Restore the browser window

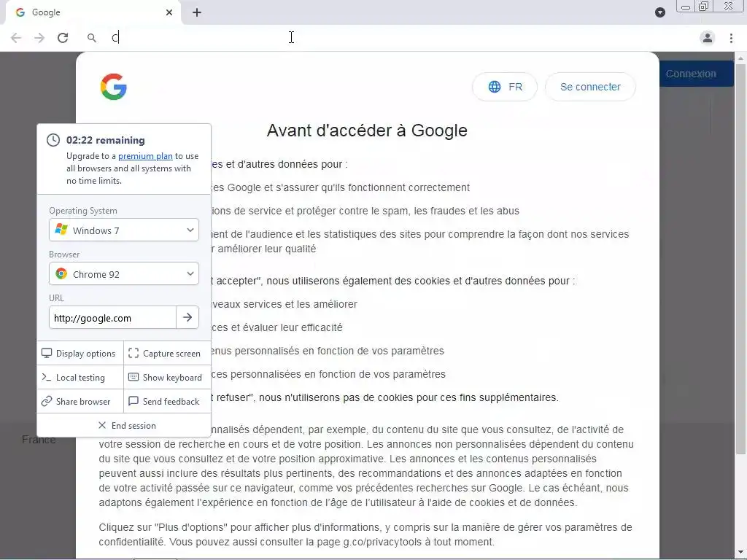pos(704,6)
